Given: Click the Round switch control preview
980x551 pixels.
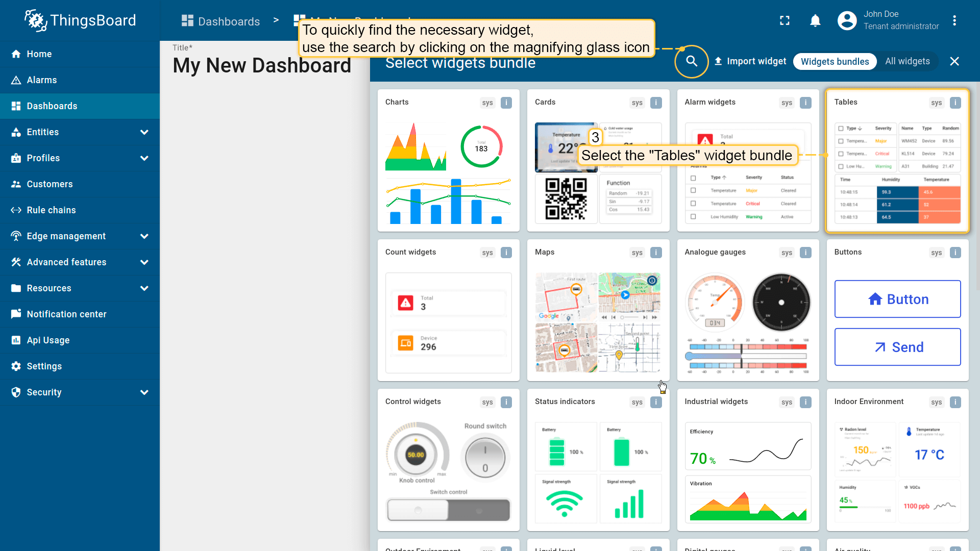Looking at the screenshot, I should tap(485, 458).
